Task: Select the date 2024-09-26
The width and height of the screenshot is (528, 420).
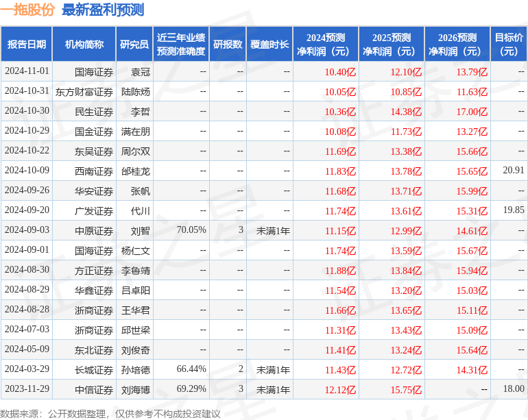Action: point(27,190)
